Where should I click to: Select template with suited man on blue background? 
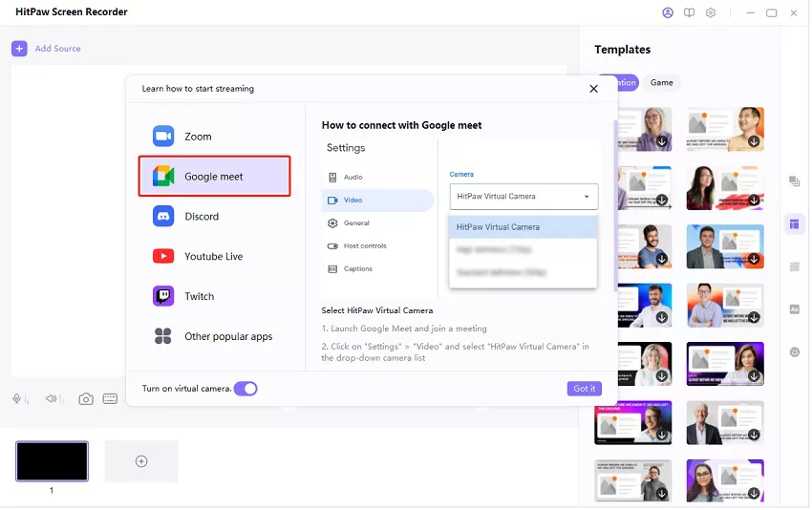(725, 246)
